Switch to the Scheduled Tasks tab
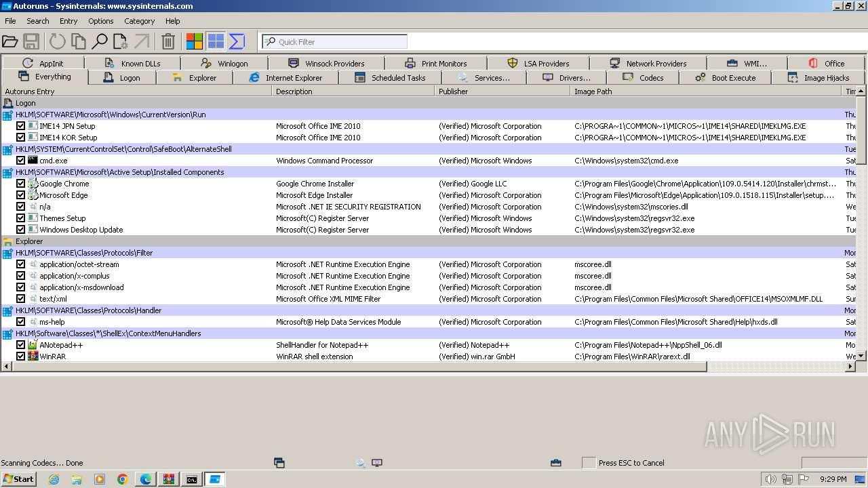The image size is (868, 488). click(x=390, y=77)
